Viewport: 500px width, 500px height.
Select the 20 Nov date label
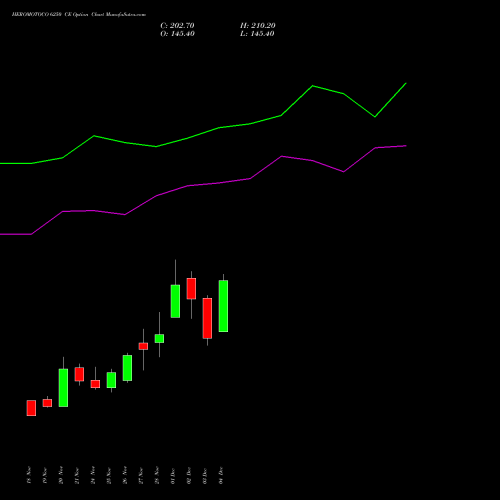click(61, 475)
